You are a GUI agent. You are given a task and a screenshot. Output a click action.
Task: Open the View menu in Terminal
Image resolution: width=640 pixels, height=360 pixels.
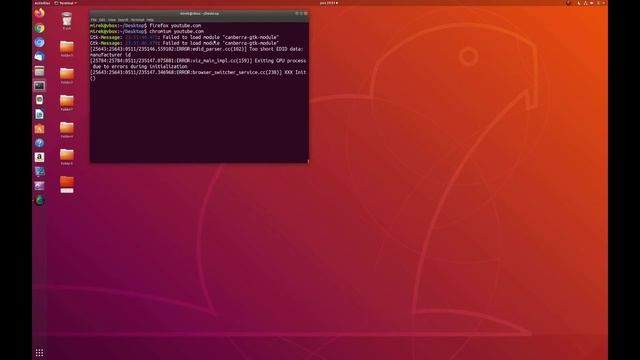(112, 20)
